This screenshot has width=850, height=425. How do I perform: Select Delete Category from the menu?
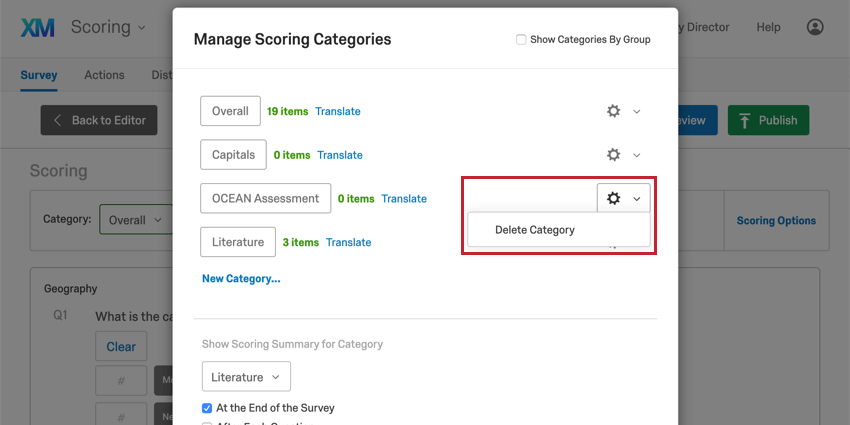(x=535, y=230)
